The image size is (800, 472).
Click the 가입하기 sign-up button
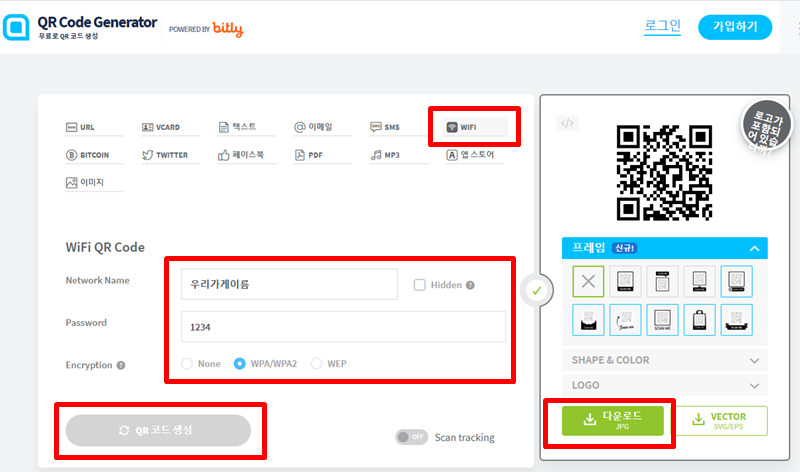point(735,27)
